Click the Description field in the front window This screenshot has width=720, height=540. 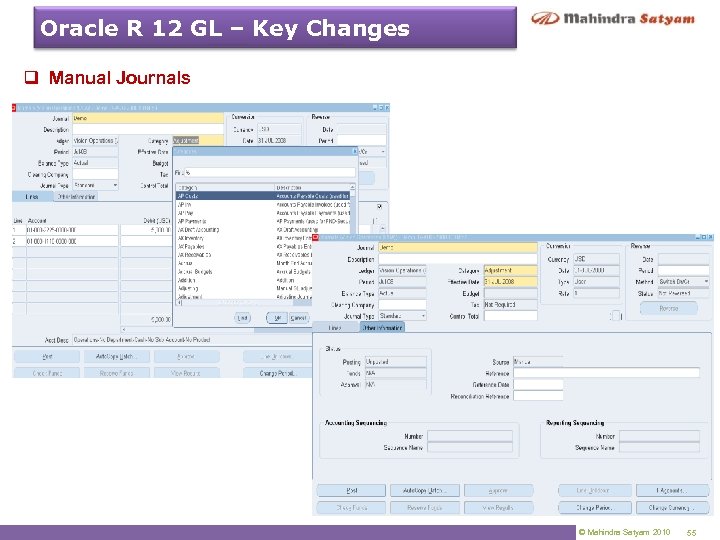tap(458, 259)
